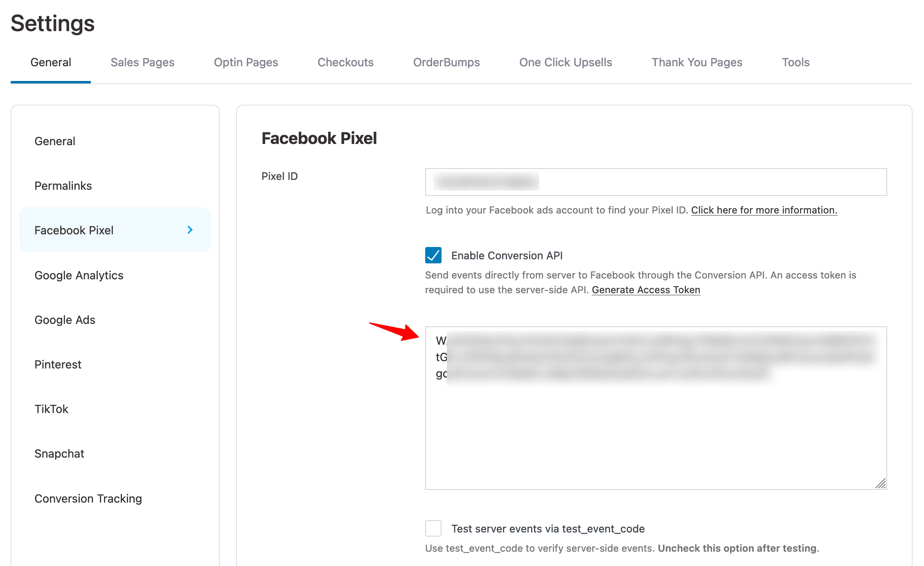
Task: Open Google Analytics settings
Action: pyautogui.click(x=79, y=275)
